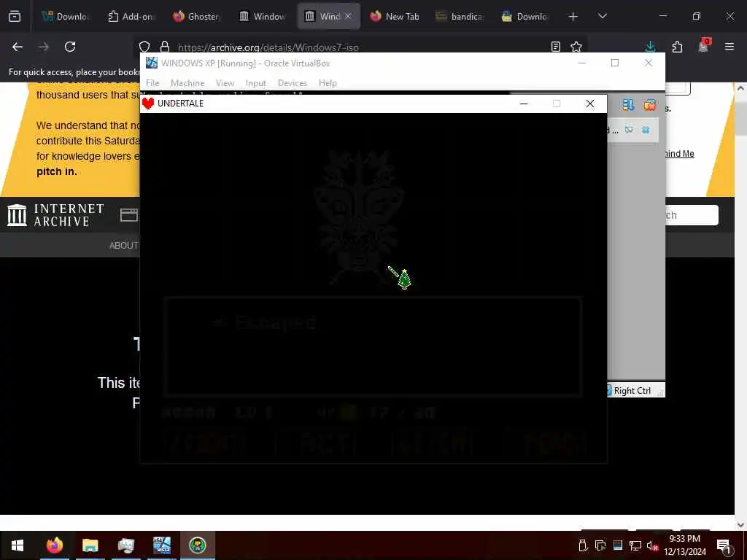The image size is (747, 560).
Task: Click the scrollbar down arrow on the page
Action: tap(740, 525)
